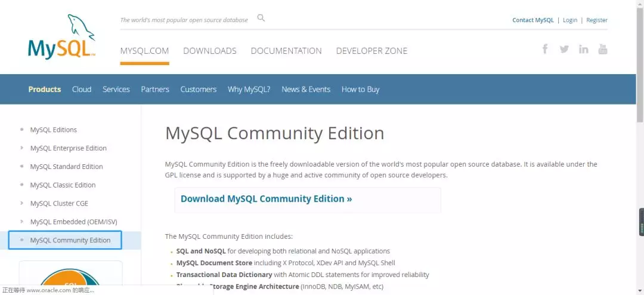This screenshot has width=644, height=295.
Task: Expand the MySQL Cluster CGE arrow
Action: click(22, 204)
